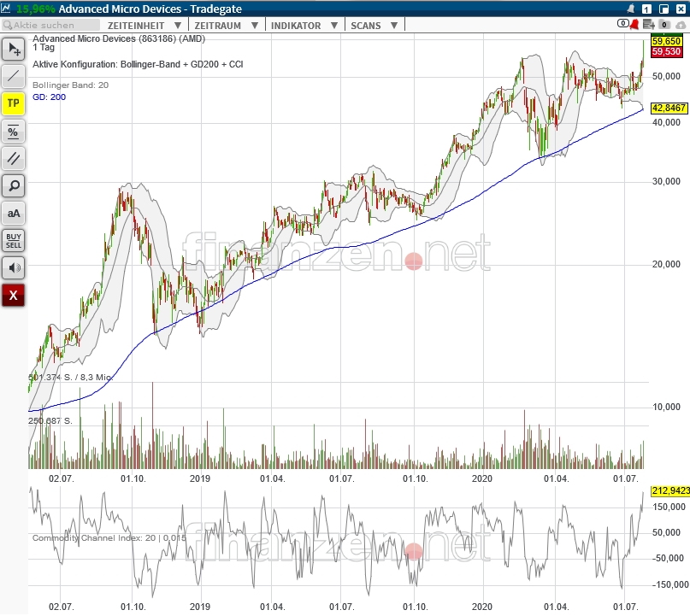Open the aA text size tool
The height and width of the screenshot is (616, 690).
[x=13, y=214]
